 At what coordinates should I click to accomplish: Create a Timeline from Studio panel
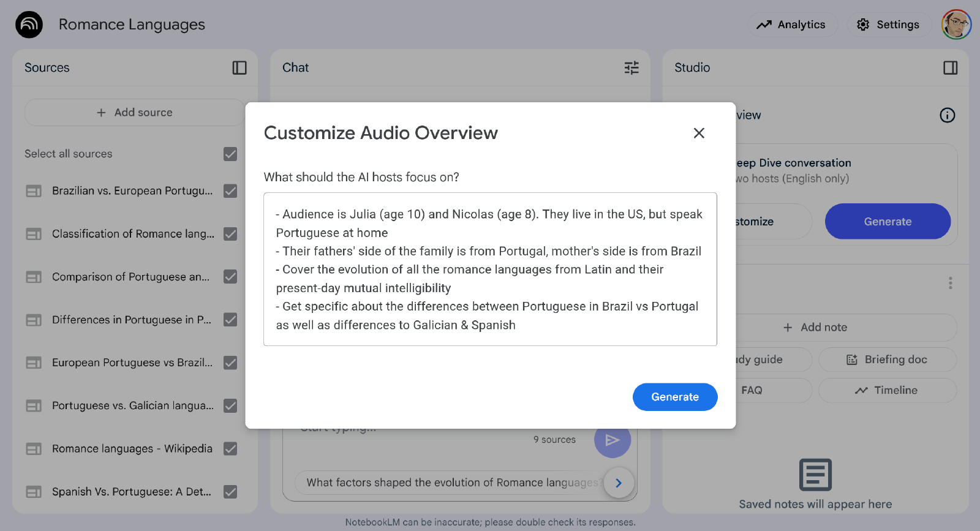(x=887, y=390)
